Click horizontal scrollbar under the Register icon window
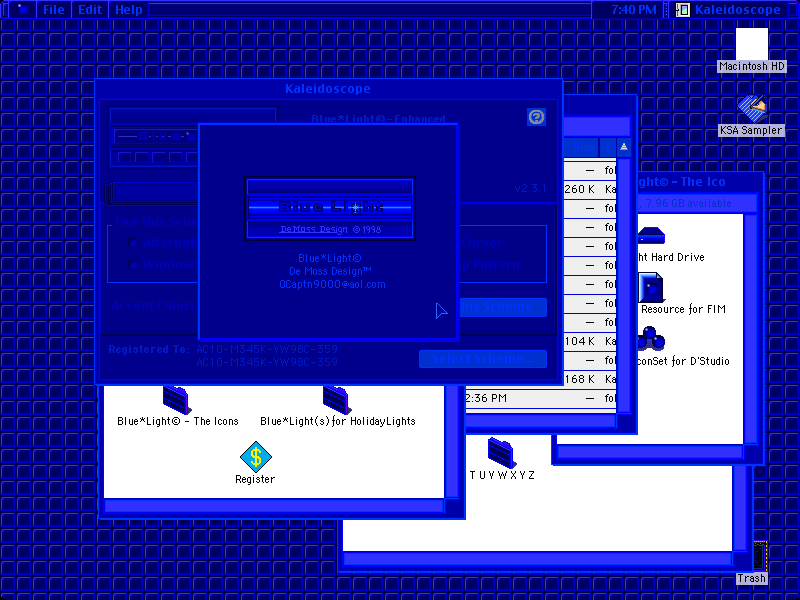This screenshot has height=600, width=800. click(273, 506)
